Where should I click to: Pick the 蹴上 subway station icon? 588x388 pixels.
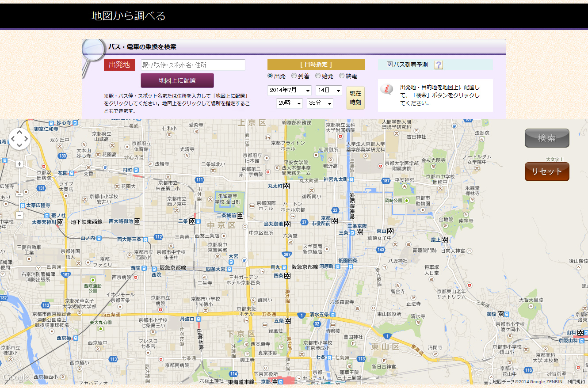point(445,240)
